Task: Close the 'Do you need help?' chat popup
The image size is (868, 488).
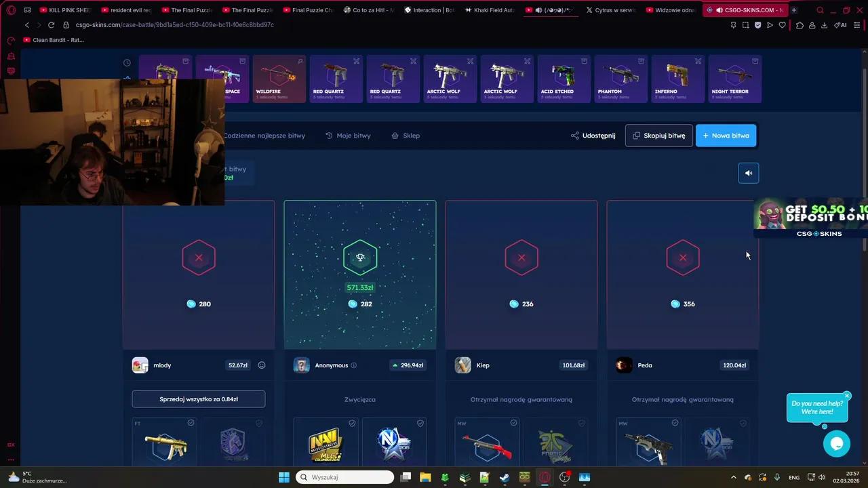Action: point(847,396)
